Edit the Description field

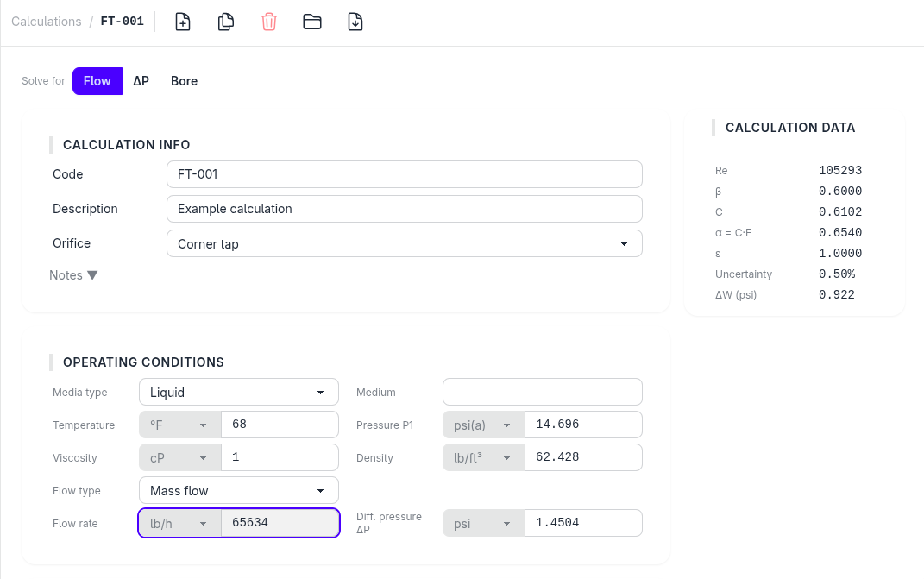point(405,209)
